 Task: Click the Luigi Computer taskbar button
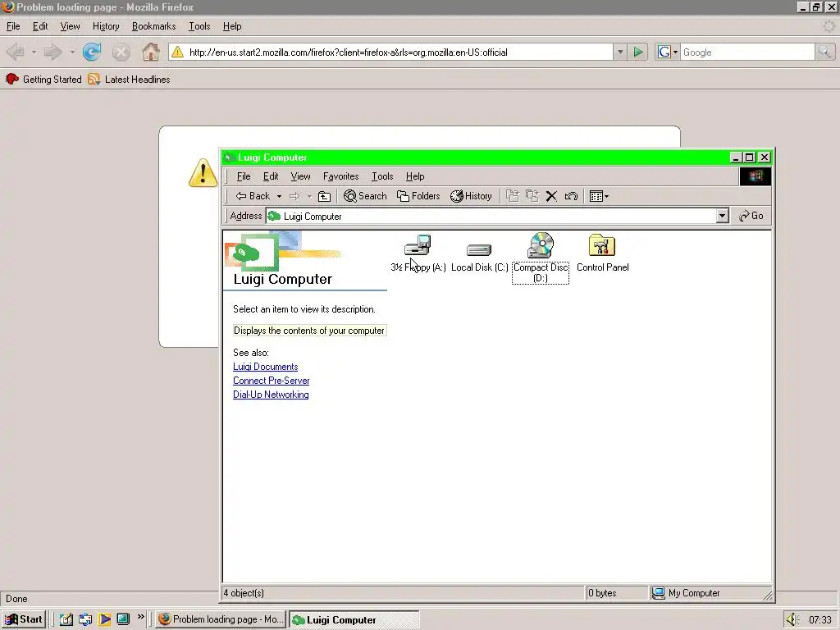pos(354,619)
